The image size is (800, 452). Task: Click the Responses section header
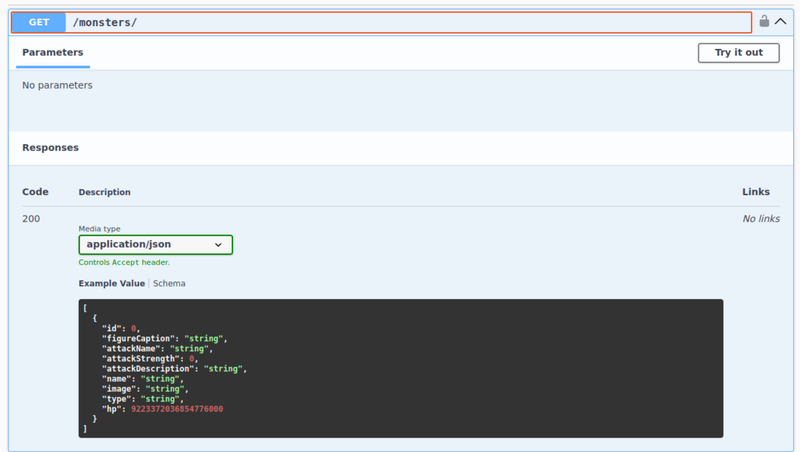(x=50, y=147)
